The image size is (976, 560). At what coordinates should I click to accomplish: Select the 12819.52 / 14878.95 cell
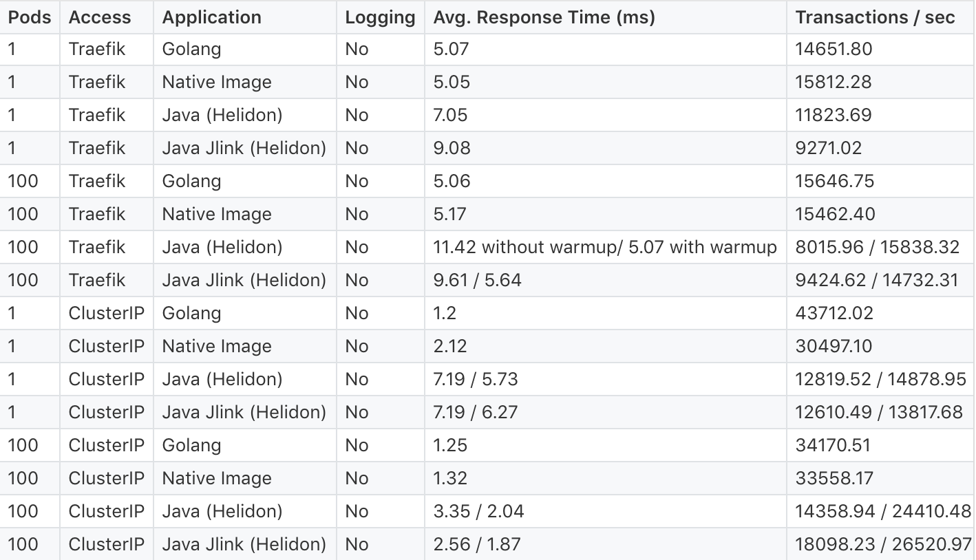(x=881, y=379)
